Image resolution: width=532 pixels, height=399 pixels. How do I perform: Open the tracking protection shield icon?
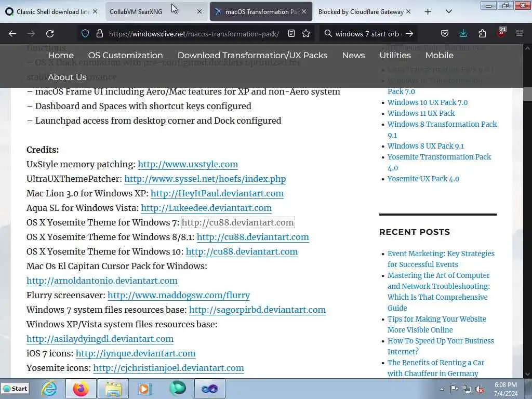click(x=85, y=34)
